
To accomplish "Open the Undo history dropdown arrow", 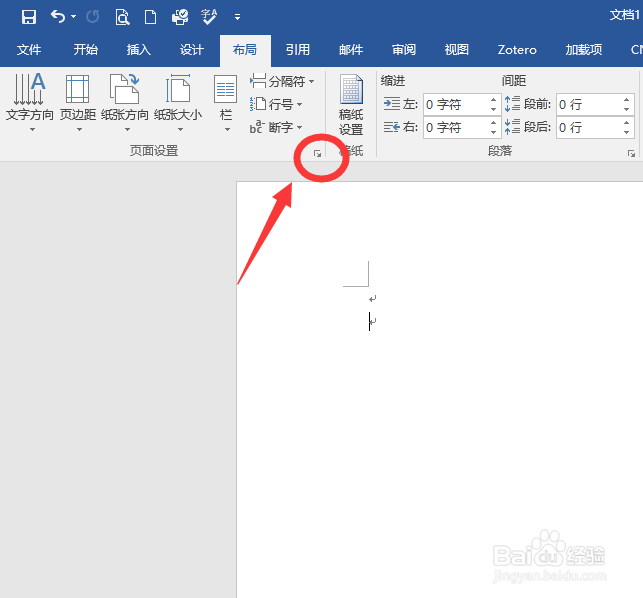I will pos(73,17).
